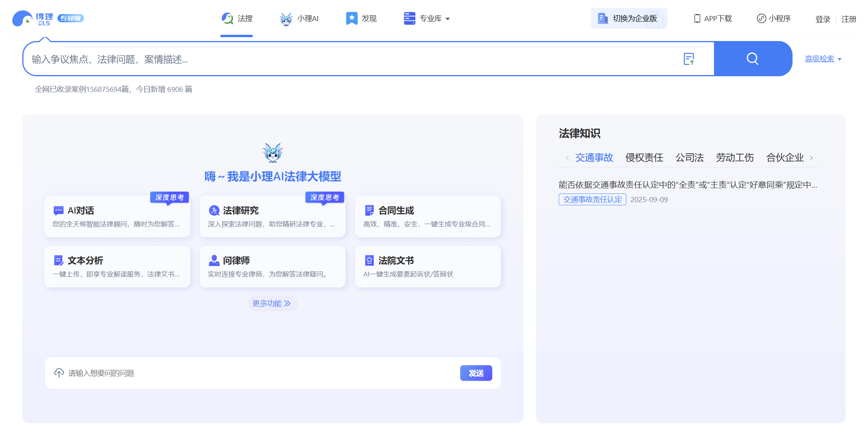Click the 交通事故责任认定 tag link
This screenshot has height=434, width=868.
(592, 199)
